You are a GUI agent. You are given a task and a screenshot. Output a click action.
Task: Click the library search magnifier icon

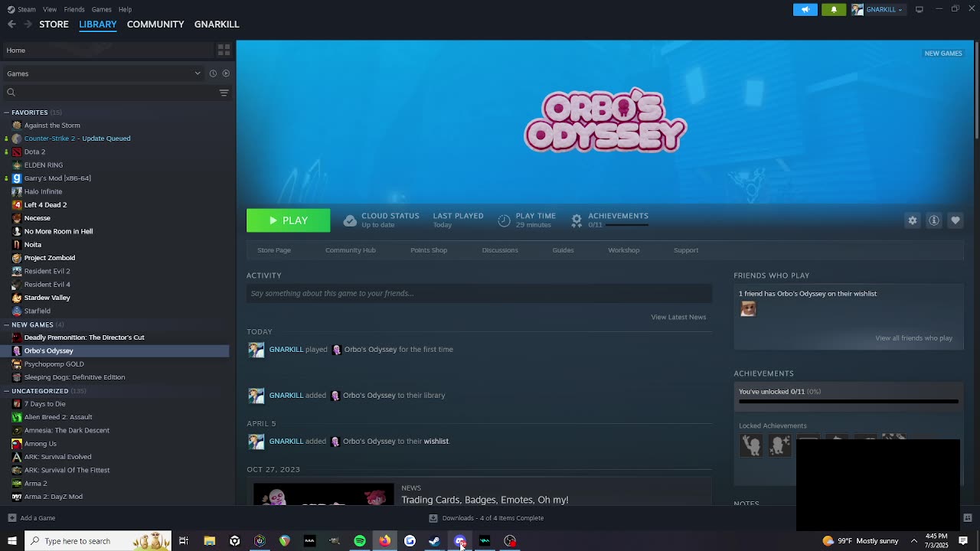(11, 93)
